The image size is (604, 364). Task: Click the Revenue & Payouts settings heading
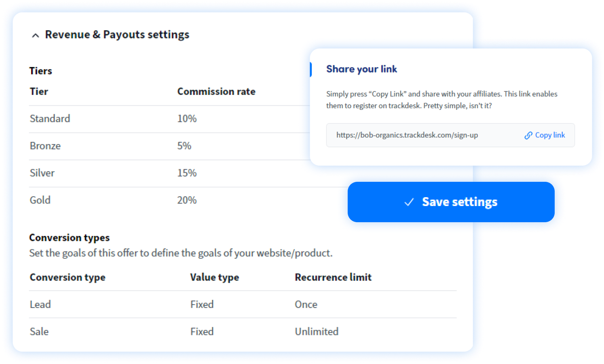pos(117,35)
